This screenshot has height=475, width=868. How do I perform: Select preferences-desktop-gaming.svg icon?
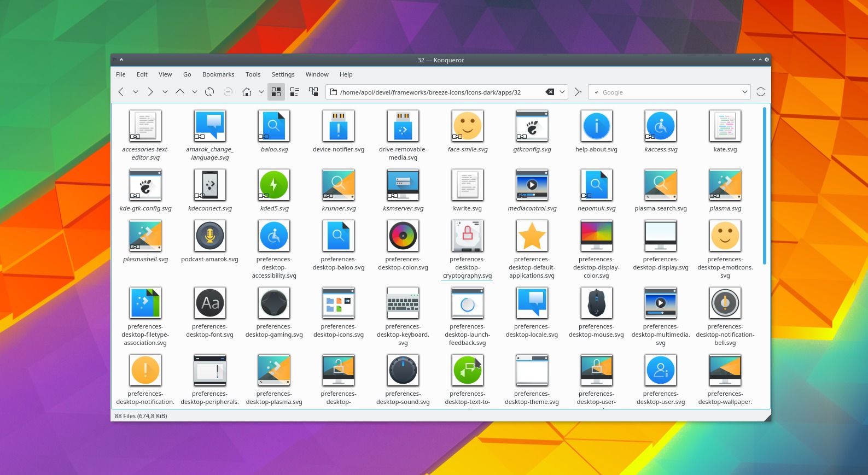pos(274,302)
